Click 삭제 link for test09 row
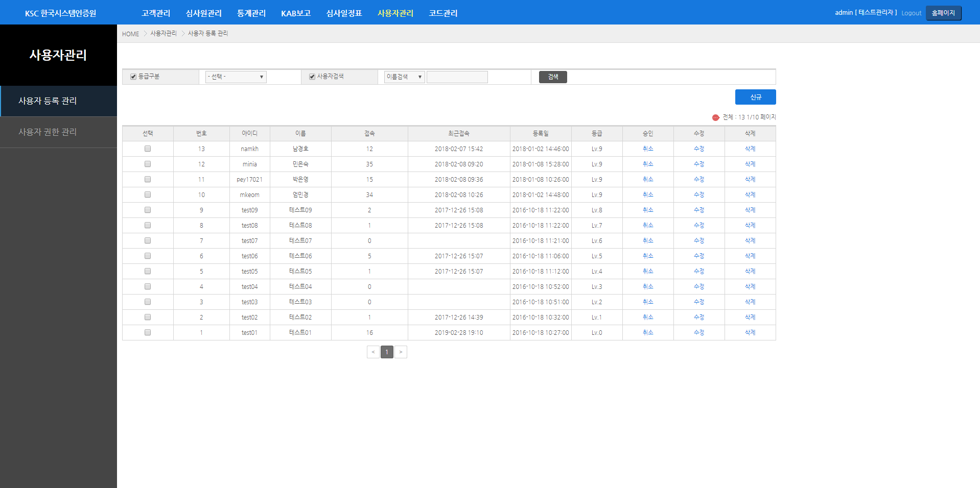The height and width of the screenshot is (488, 980). click(x=750, y=210)
